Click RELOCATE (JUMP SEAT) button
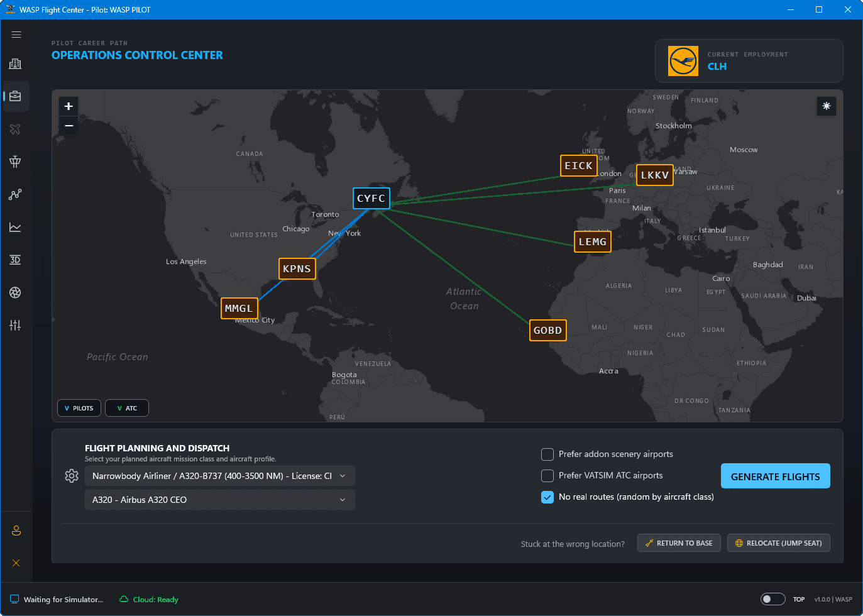The image size is (863, 616). click(779, 543)
